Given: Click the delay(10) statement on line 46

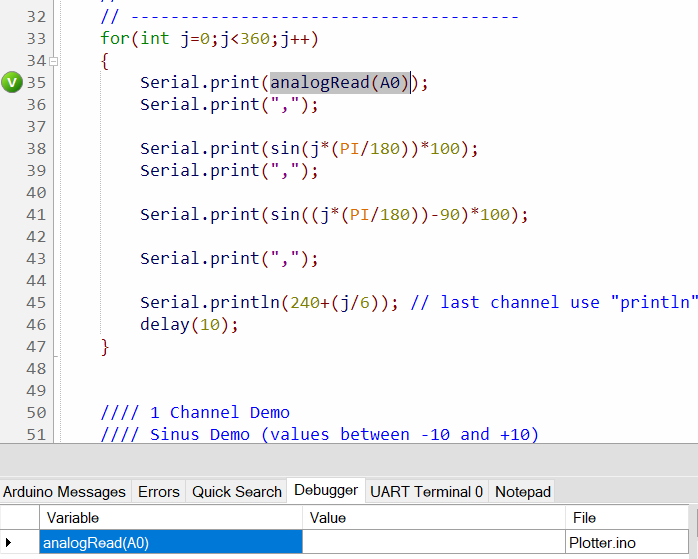Looking at the screenshot, I should (x=189, y=325).
